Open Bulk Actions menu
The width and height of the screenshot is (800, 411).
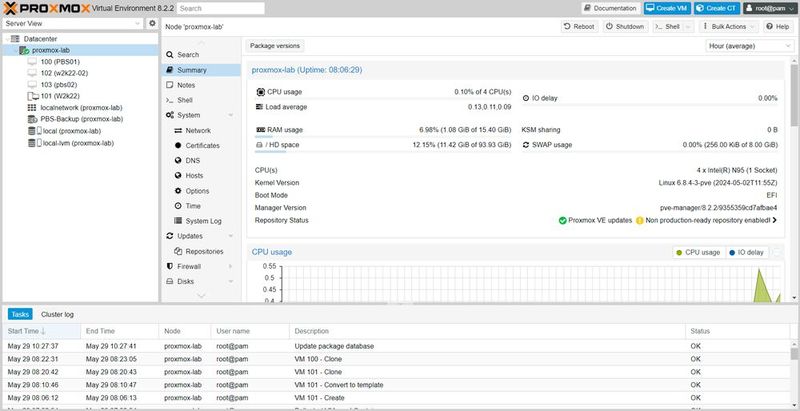tap(729, 27)
